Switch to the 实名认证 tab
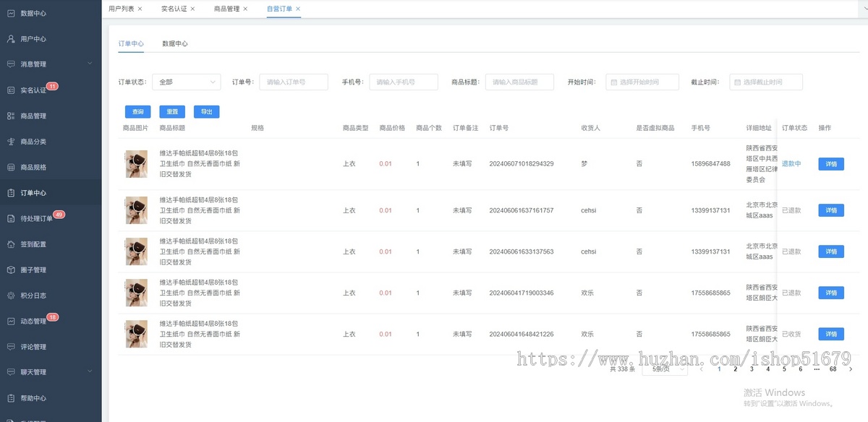The image size is (868, 422). [173, 9]
